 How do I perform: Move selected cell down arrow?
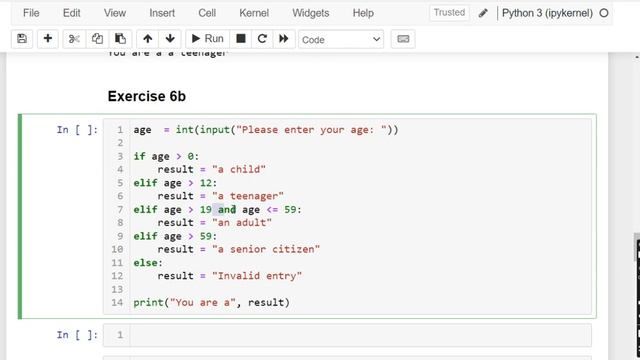point(170,39)
